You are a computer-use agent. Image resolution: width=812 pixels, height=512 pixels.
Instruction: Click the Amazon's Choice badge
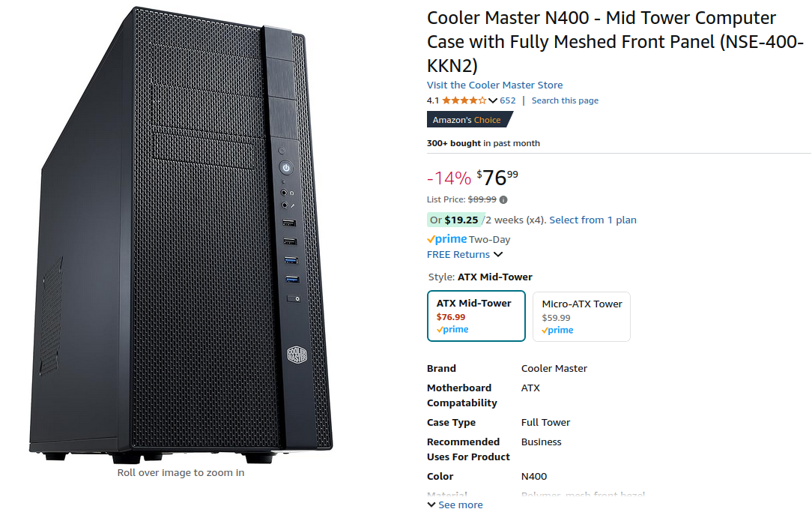468,120
